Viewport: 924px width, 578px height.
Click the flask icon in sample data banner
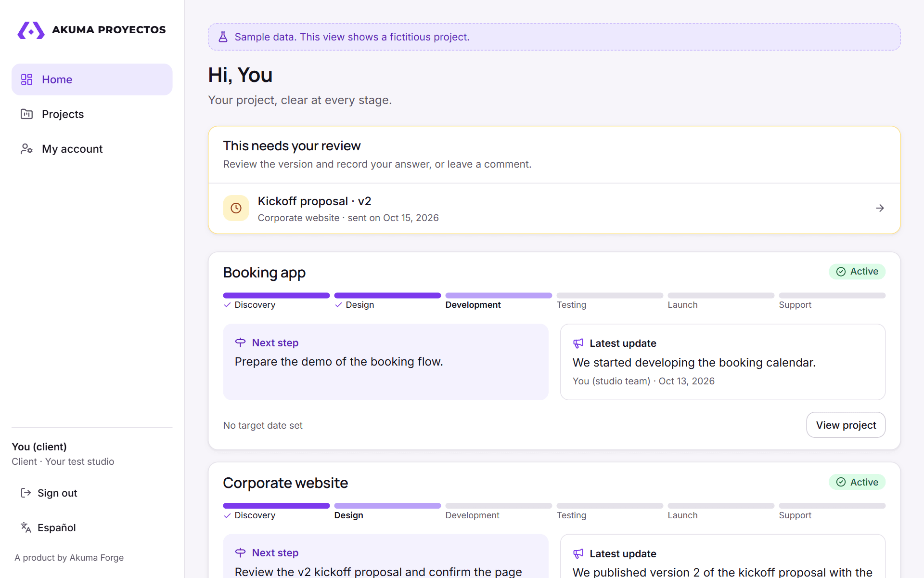223,37
